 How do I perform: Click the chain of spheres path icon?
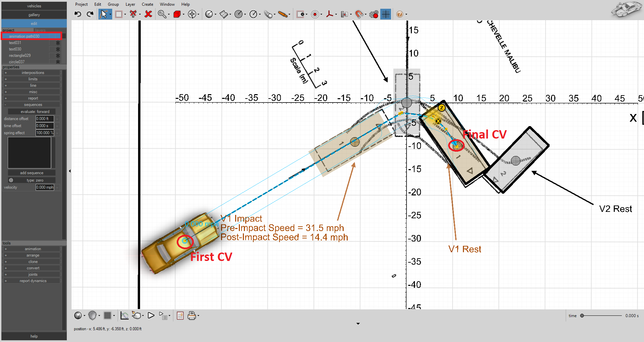268,14
